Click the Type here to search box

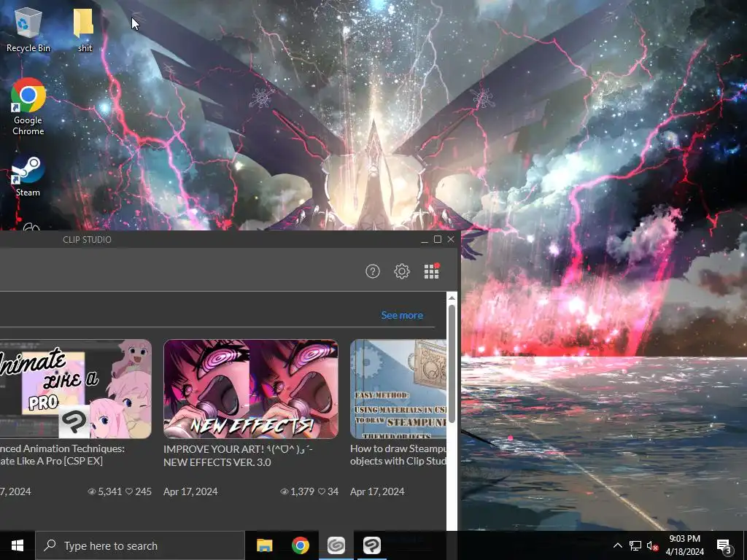click(x=140, y=545)
